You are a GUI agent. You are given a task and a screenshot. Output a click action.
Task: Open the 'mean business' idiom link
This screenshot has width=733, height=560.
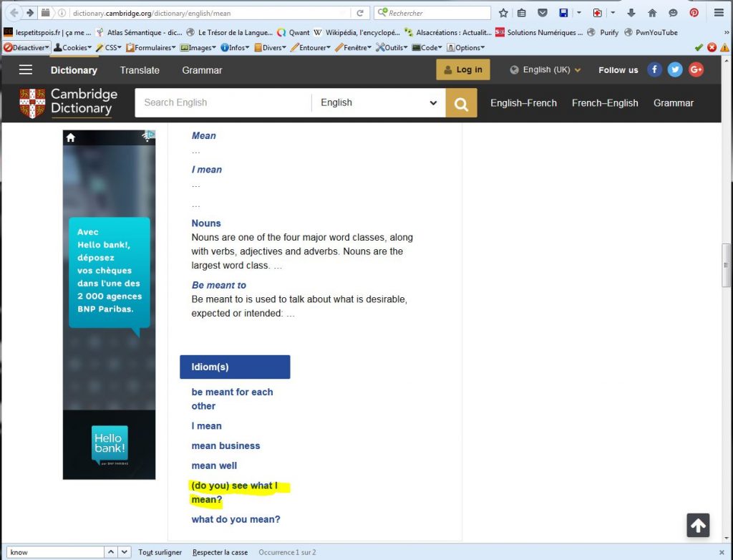(225, 445)
